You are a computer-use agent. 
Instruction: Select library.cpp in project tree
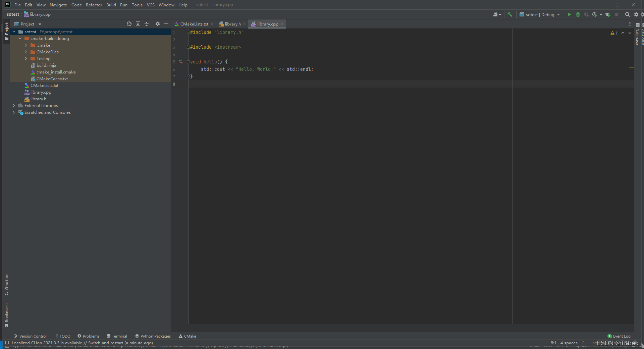click(41, 92)
